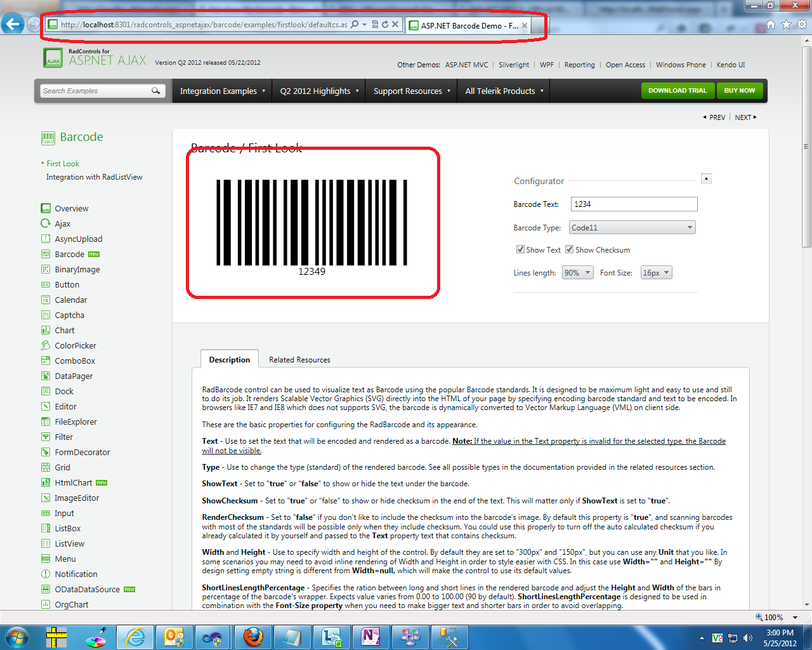Click the Overview icon in sidebar
This screenshot has height=650, width=812.
tap(46, 208)
